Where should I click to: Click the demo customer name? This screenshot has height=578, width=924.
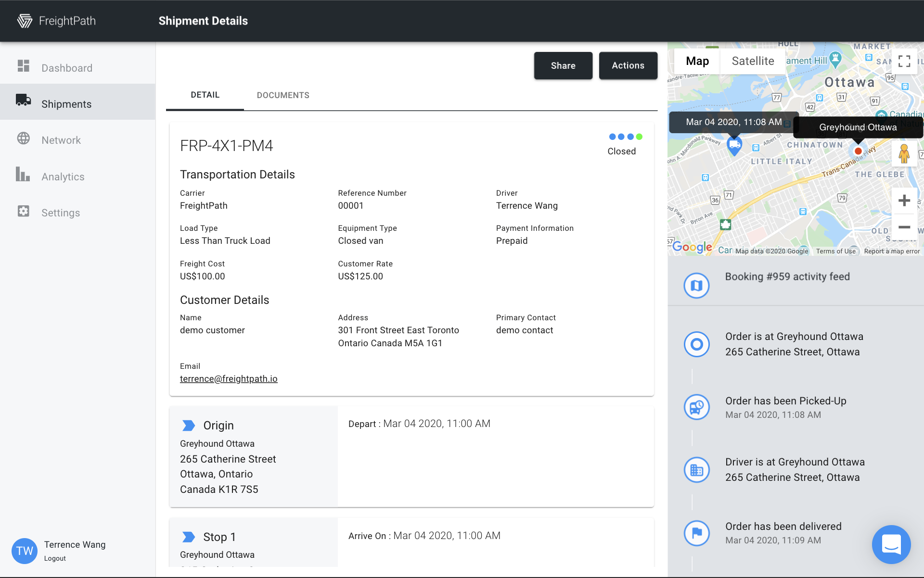pyautogui.click(x=212, y=330)
